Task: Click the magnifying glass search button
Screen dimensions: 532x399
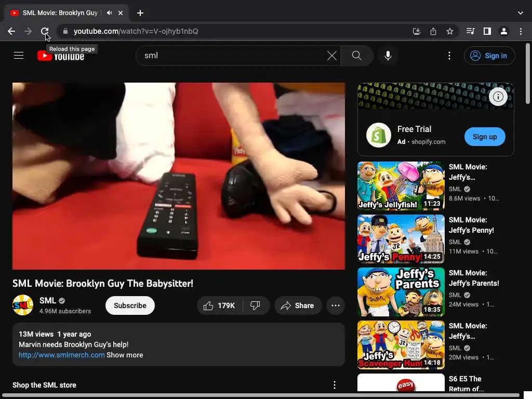Action: pyautogui.click(x=356, y=55)
